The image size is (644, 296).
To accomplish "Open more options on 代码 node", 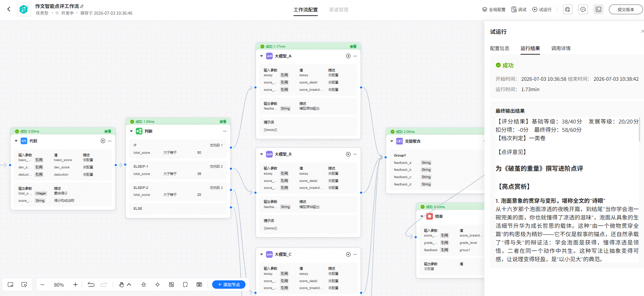I will [x=110, y=141].
